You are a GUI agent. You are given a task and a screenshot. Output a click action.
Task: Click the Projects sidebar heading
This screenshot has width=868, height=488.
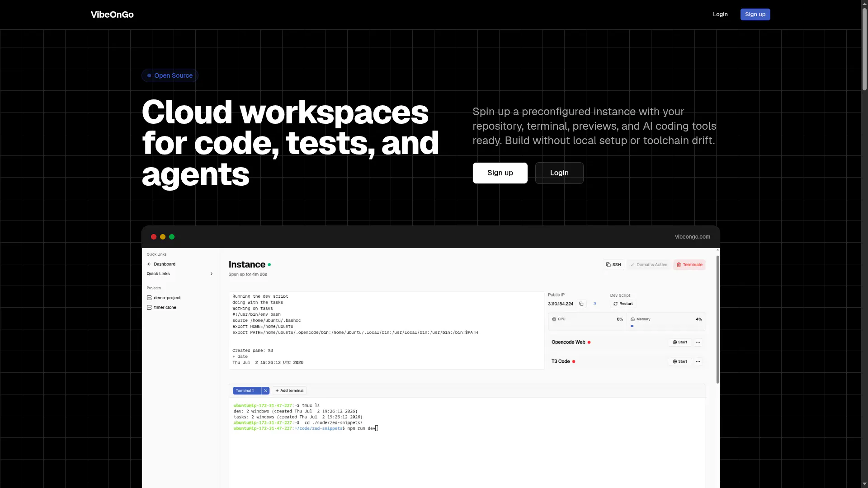click(154, 288)
